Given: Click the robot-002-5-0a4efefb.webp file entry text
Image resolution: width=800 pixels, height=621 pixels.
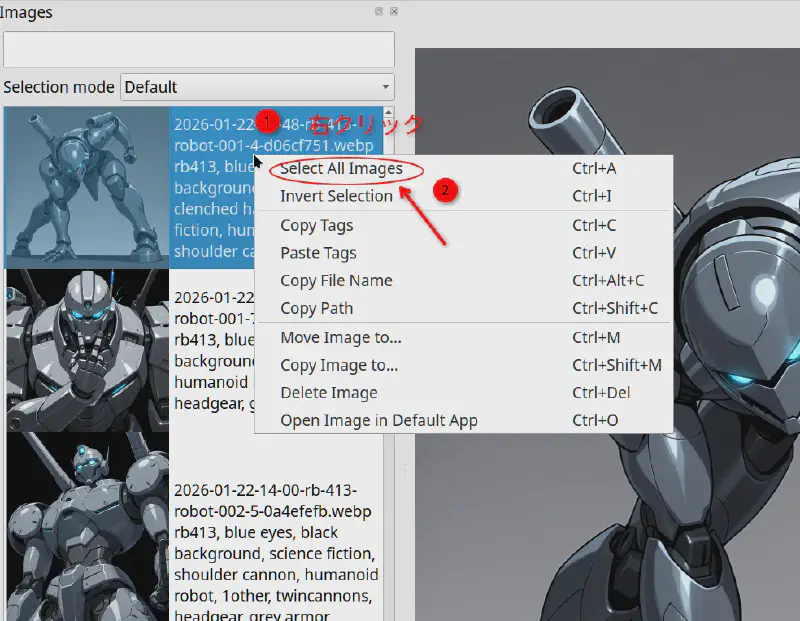Looking at the screenshot, I should coord(272,511).
